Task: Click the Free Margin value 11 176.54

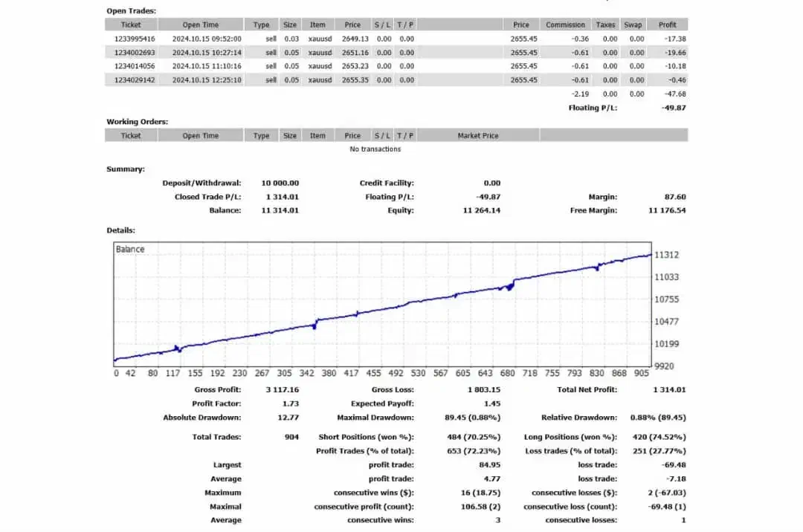Action: coord(665,210)
